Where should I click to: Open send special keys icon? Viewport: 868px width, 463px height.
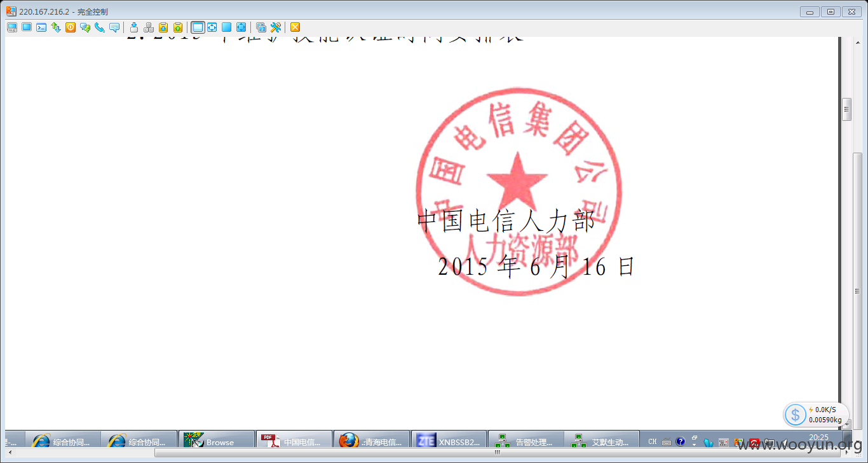click(x=149, y=27)
